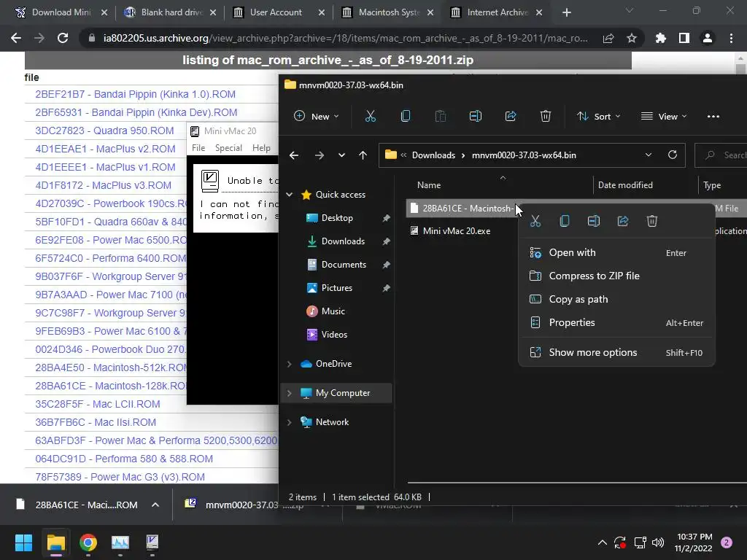This screenshot has height=560, width=747.
Task: Open Bandai Pippin (Kinka 1.0).ROM link
Action: [135, 94]
